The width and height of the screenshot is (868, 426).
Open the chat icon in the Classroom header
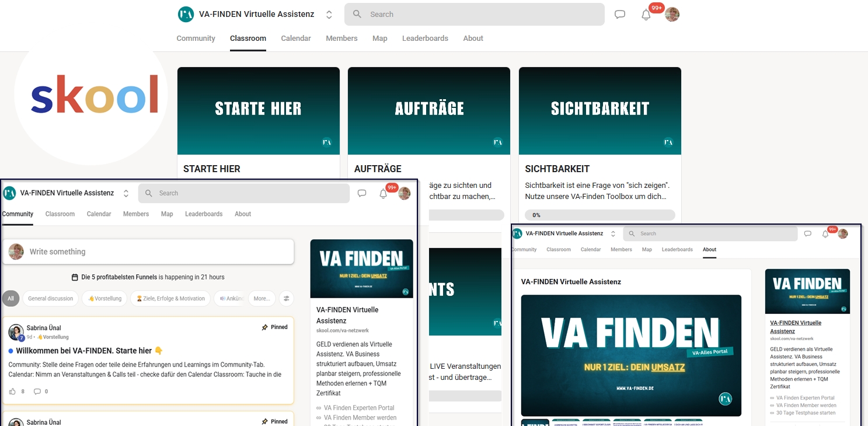click(620, 15)
